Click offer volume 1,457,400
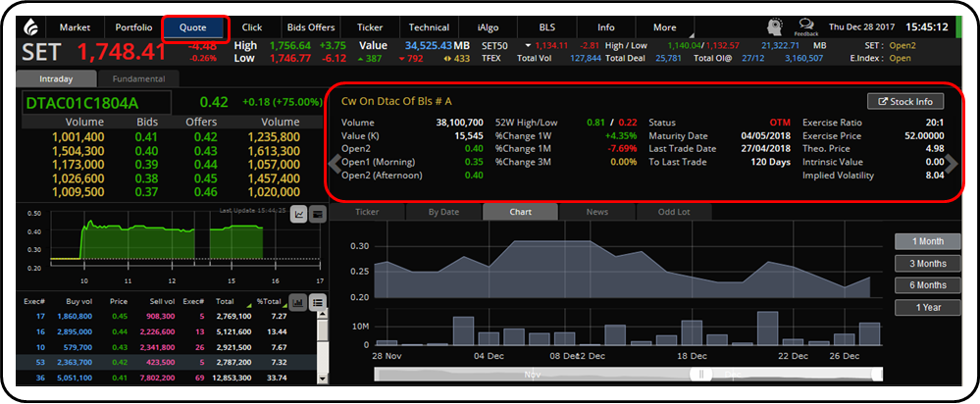980x404 pixels. click(x=274, y=177)
